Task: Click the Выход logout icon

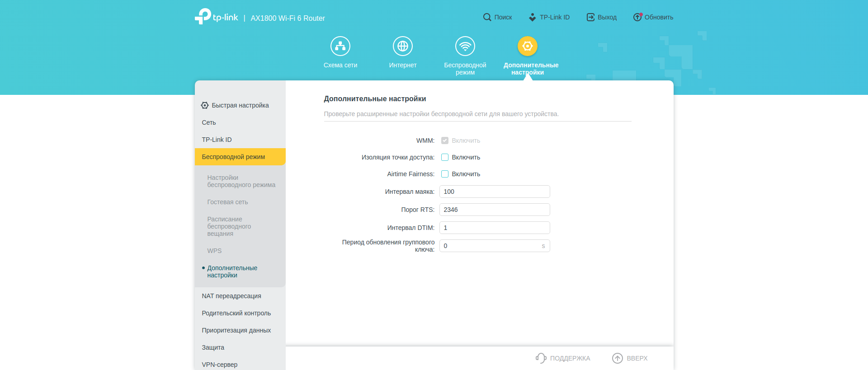Action: click(x=590, y=17)
